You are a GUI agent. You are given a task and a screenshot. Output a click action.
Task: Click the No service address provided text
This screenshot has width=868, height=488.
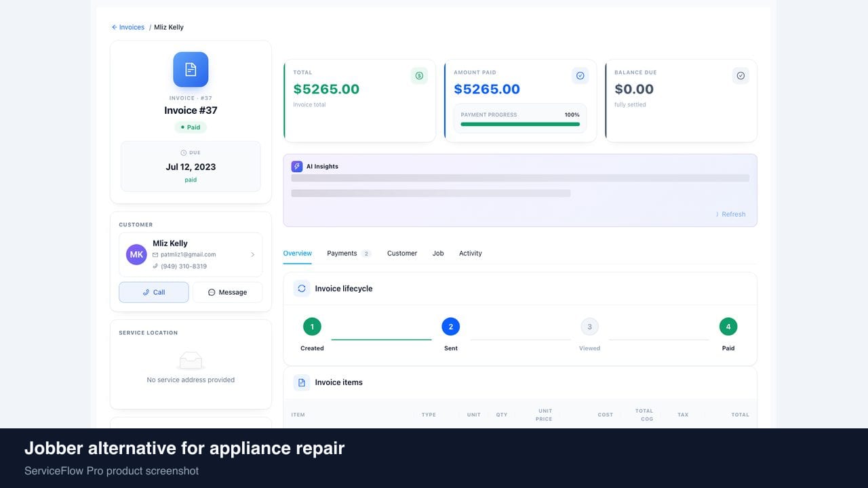191,380
